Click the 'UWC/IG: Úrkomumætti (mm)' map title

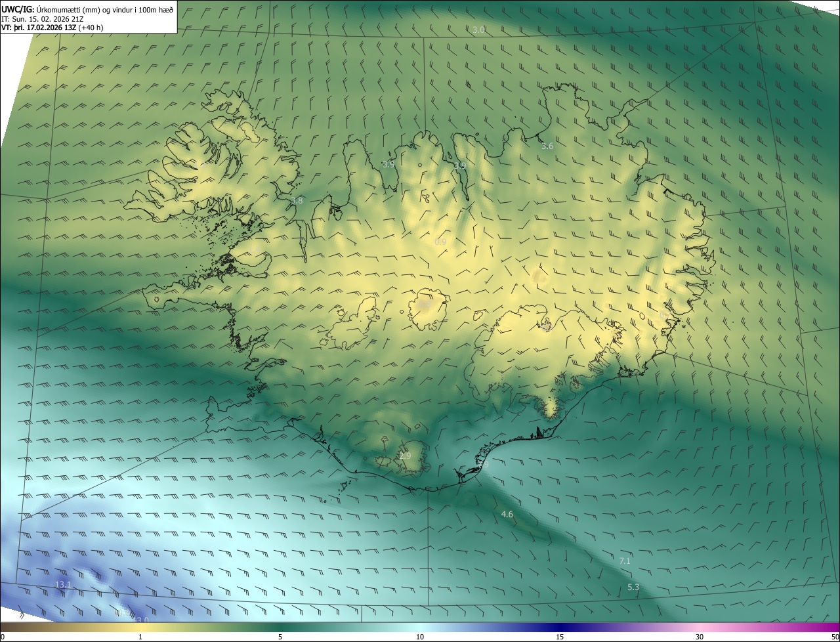pyautogui.click(x=87, y=9)
